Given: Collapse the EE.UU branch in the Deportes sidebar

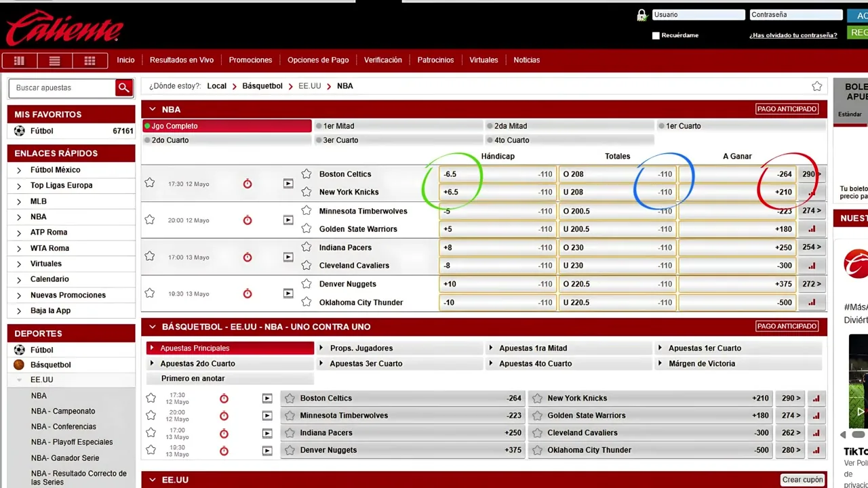Looking at the screenshot, I should click(x=19, y=380).
